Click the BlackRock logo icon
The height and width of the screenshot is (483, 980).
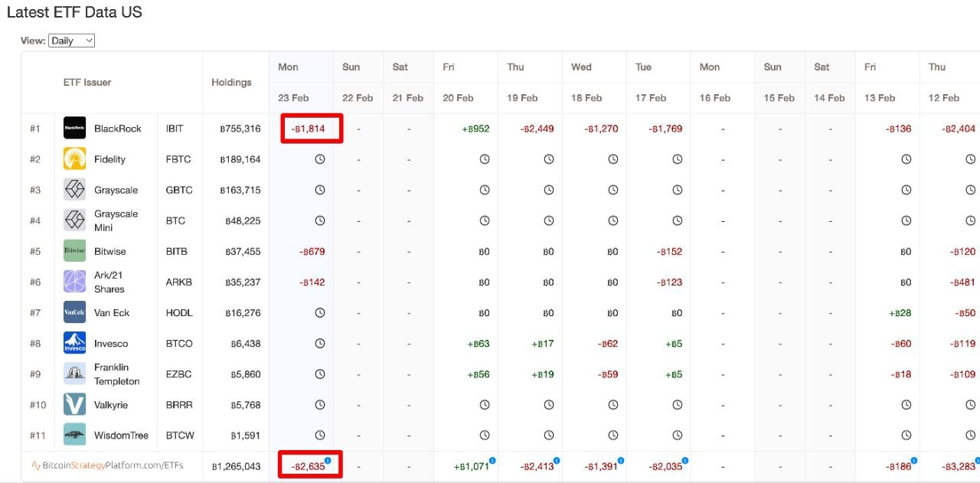pos(75,129)
